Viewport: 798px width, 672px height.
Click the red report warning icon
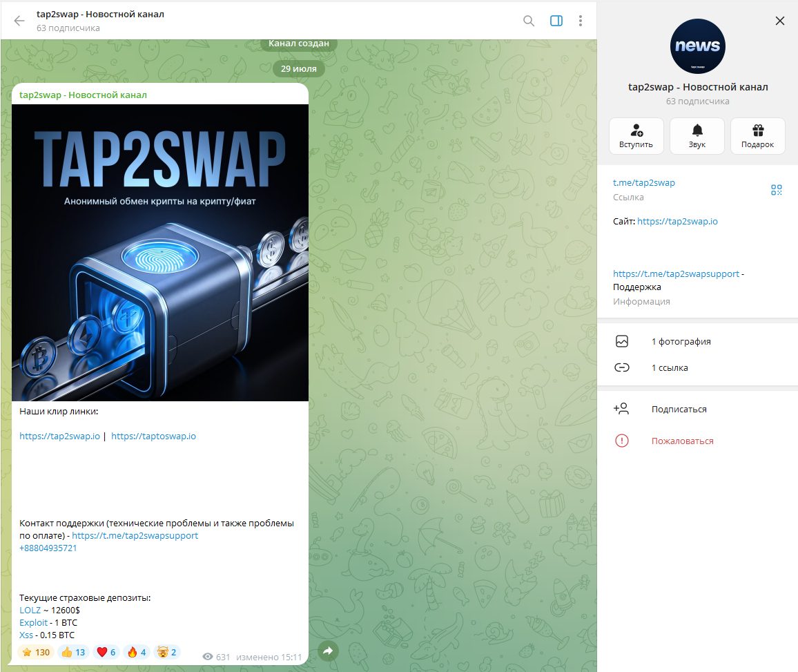pyautogui.click(x=622, y=441)
